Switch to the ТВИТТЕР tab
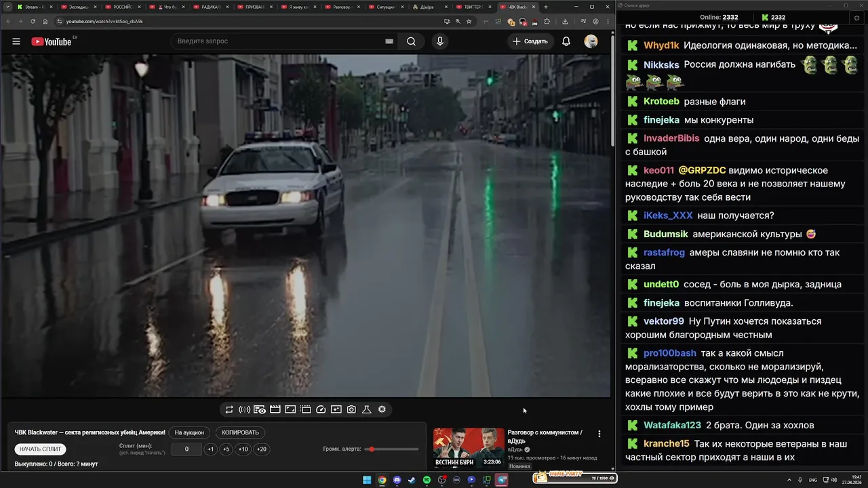The image size is (868, 488). pos(473,7)
